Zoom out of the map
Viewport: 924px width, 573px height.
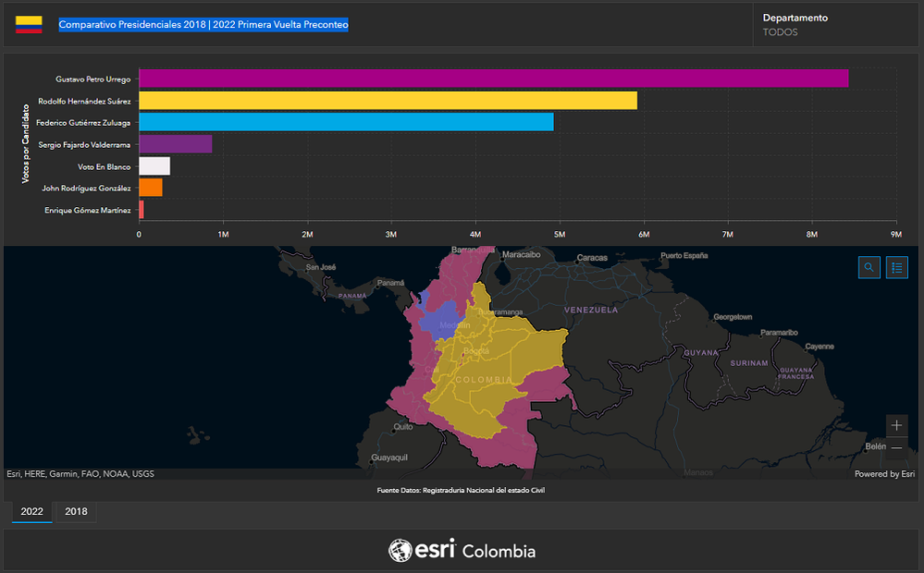[x=895, y=446]
